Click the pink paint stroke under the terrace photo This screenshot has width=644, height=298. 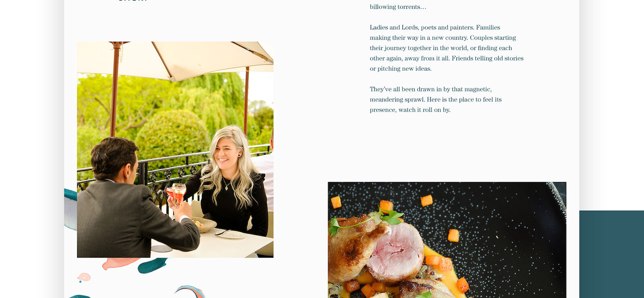point(120,263)
